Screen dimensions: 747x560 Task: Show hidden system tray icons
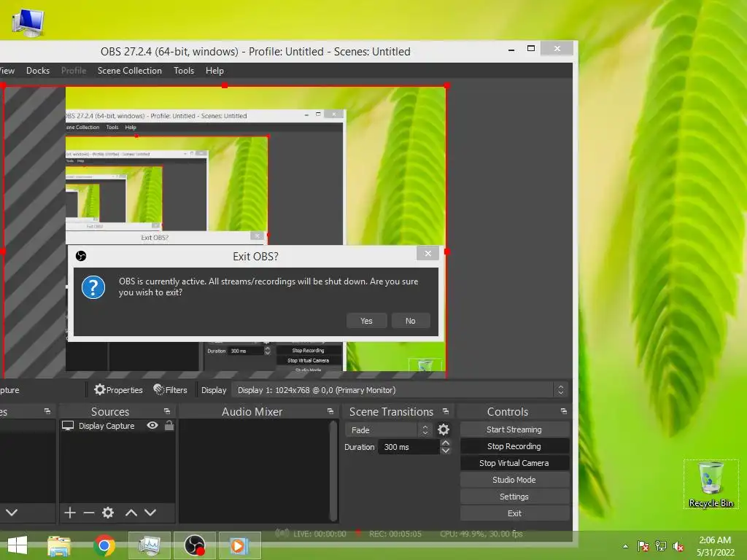(x=625, y=546)
